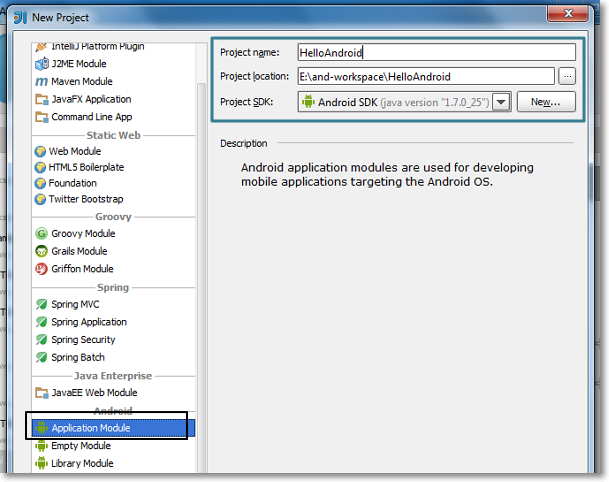Viewport: 609px width, 482px height.
Task: Select Command Line App project type
Action: (92, 117)
